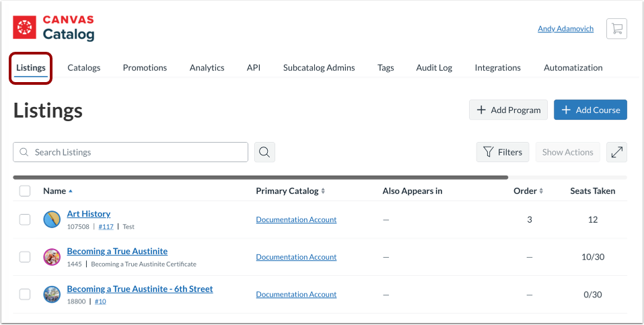This screenshot has height=325, width=644.
Task: Switch to the Tags tab
Action: pos(386,68)
